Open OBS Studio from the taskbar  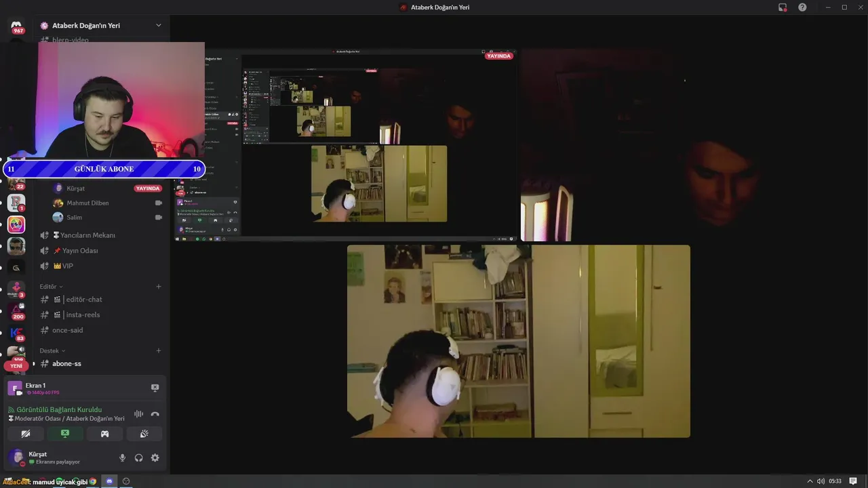pyautogui.click(x=125, y=481)
